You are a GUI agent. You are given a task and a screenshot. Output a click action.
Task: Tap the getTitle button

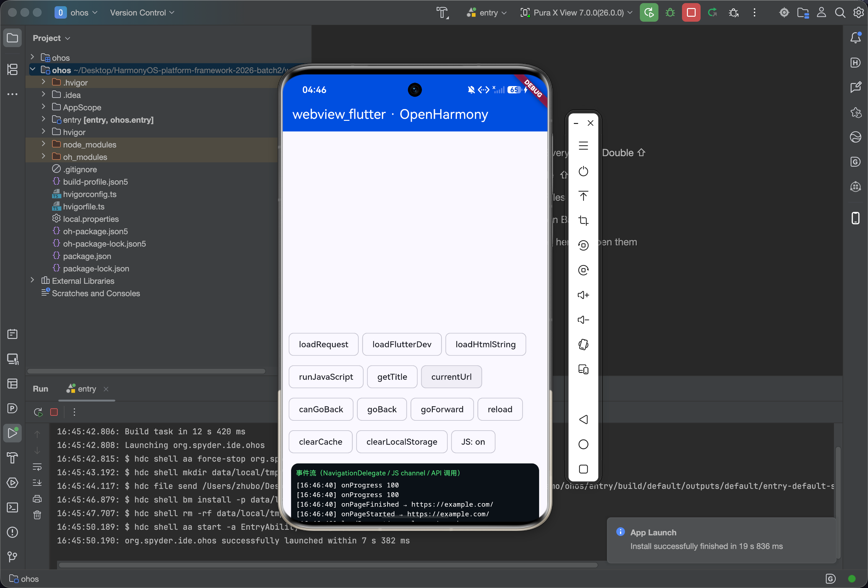pyautogui.click(x=392, y=377)
